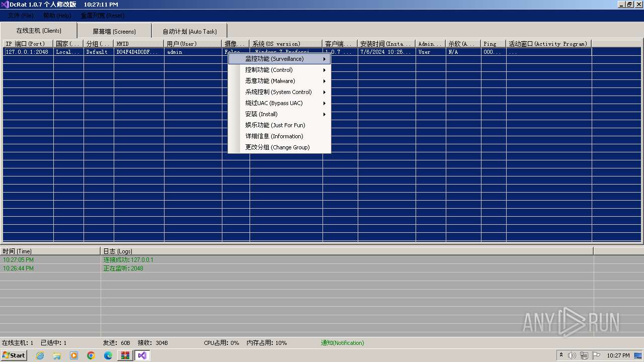Sort by HWID column header
This screenshot has width=644, height=362.
pyautogui.click(x=139, y=44)
